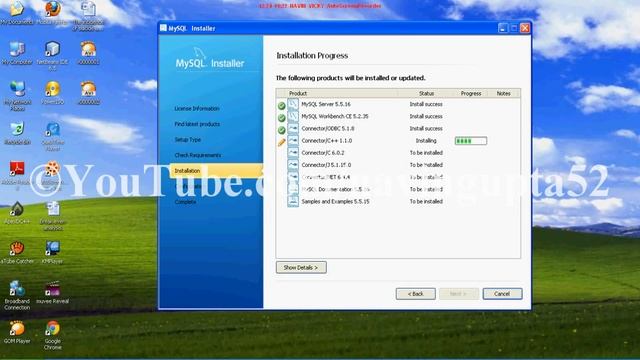Image resolution: width=640 pixels, height=360 pixels.
Task: Open the Mozilla Firefox desktop shortcut
Action: [x=52, y=13]
